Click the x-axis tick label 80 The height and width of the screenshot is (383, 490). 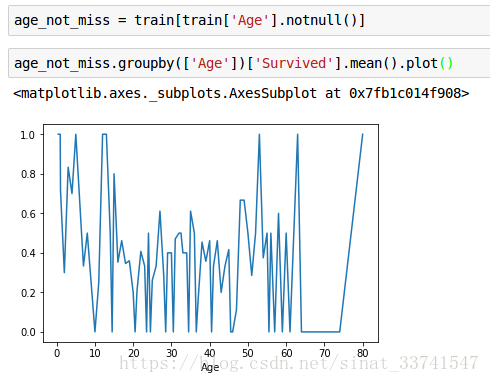click(363, 353)
